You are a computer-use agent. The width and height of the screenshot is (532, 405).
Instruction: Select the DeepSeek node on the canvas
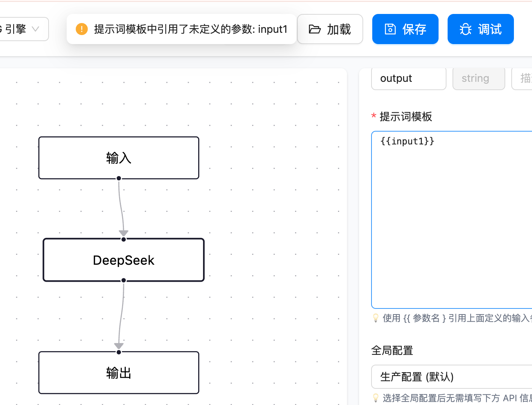[x=124, y=260]
